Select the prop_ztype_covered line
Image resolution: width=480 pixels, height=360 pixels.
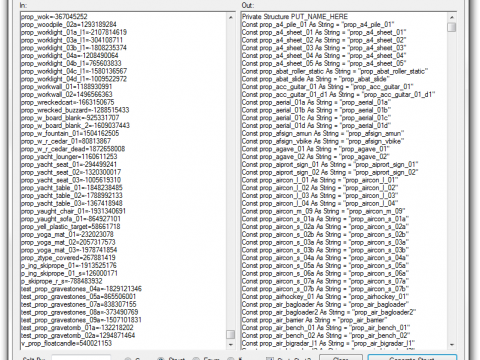[68, 258]
